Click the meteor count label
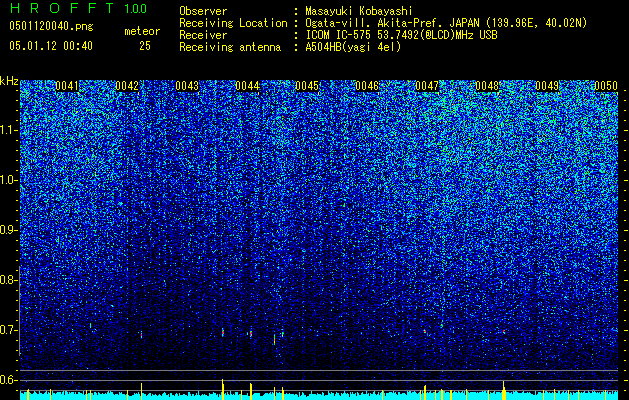Screen dimensions: 629x400 pyautogui.click(x=142, y=31)
